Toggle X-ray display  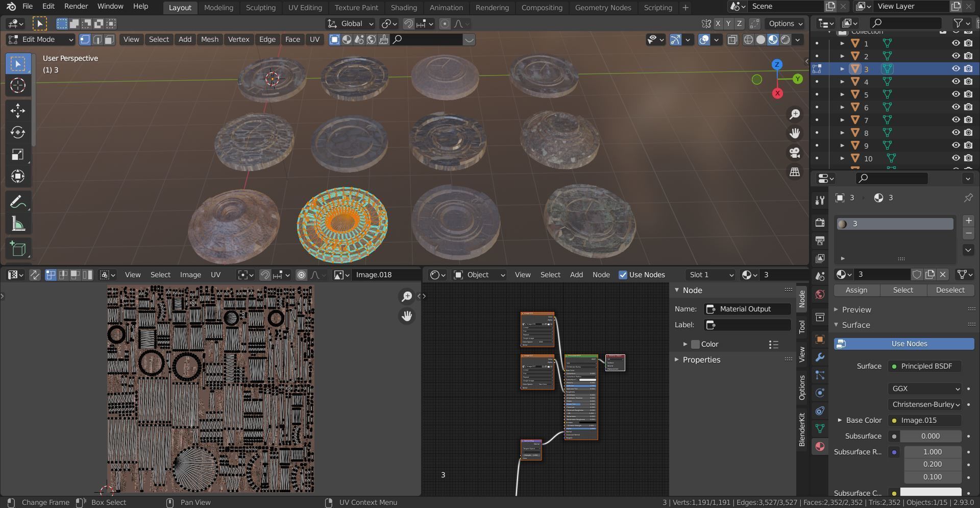[x=732, y=40]
